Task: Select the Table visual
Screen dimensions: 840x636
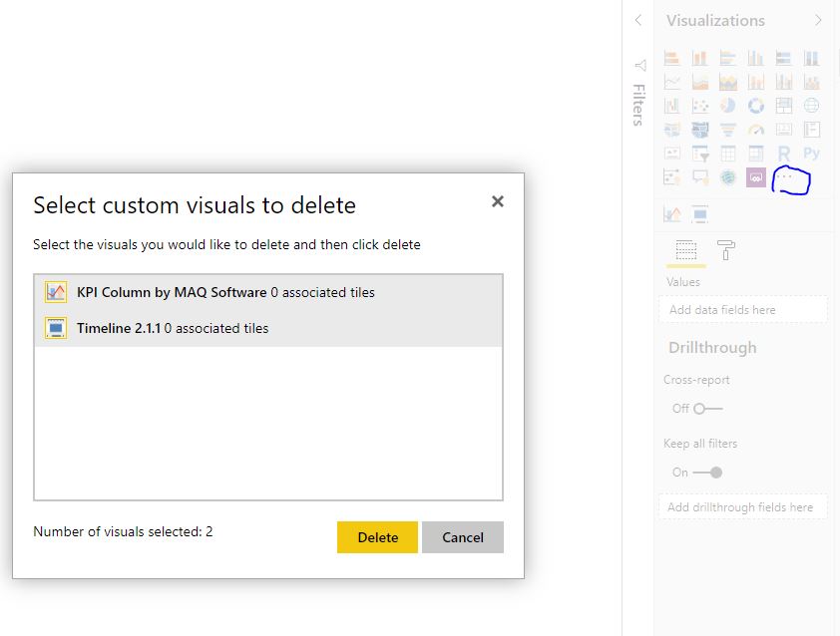Action: click(x=727, y=154)
